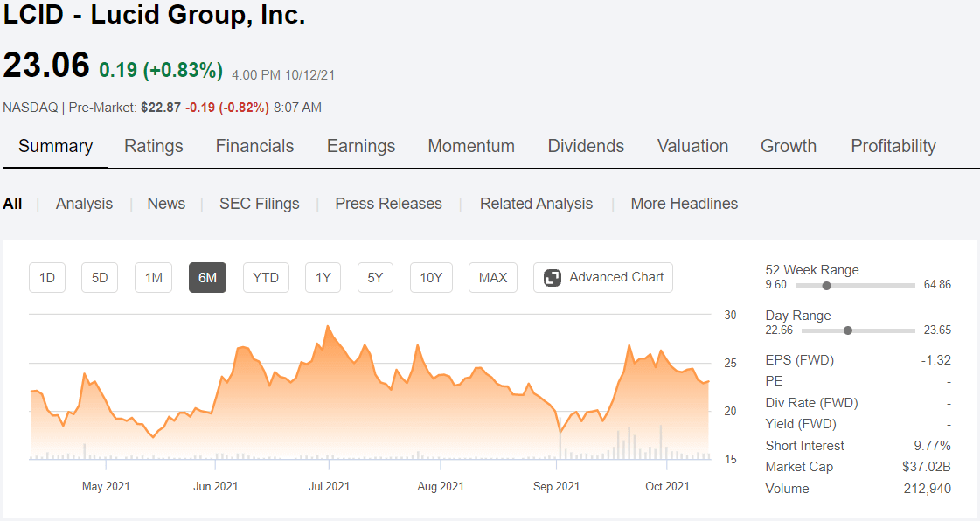Show SEC Filings headlines

(x=260, y=204)
